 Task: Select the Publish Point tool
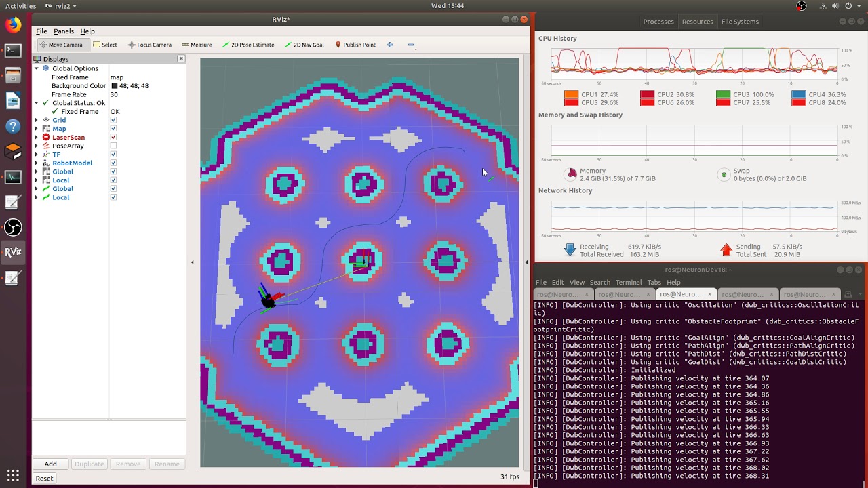pyautogui.click(x=355, y=45)
